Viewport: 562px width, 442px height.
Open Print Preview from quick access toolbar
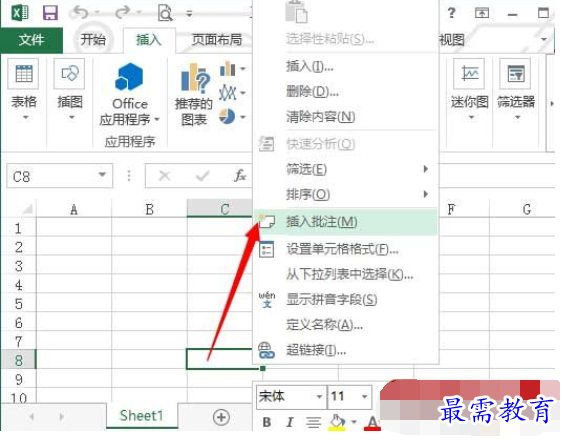165,13
